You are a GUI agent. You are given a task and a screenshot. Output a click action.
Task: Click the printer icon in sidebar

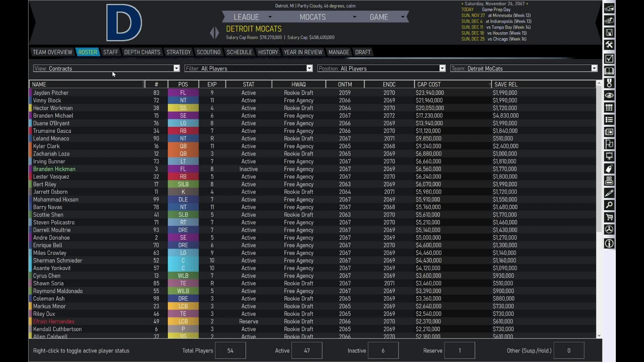(x=609, y=181)
